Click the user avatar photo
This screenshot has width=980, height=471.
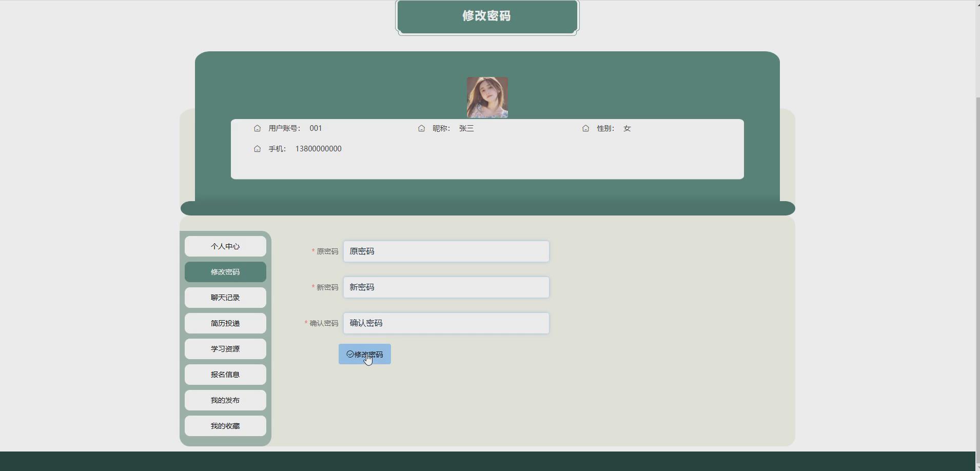coord(486,97)
